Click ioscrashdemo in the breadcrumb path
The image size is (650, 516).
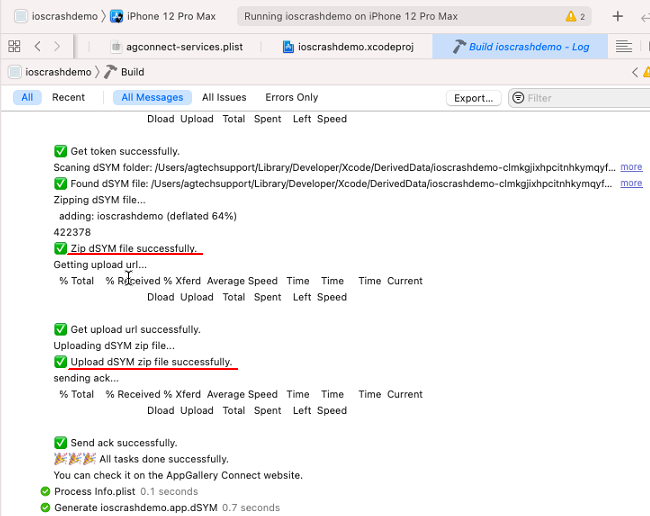tap(58, 72)
